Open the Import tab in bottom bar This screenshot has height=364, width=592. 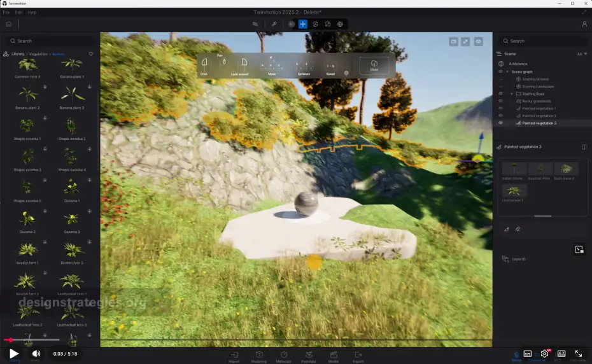click(x=234, y=357)
